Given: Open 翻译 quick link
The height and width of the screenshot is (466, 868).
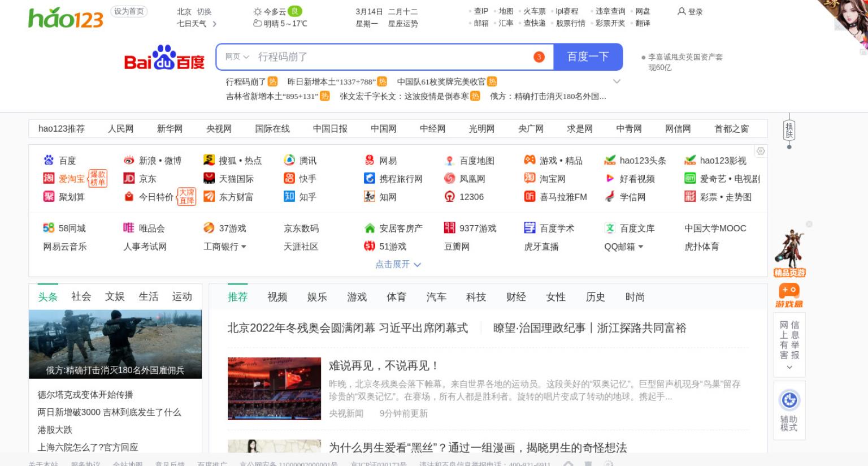Looking at the screenshot, I should tap(643, 23).
